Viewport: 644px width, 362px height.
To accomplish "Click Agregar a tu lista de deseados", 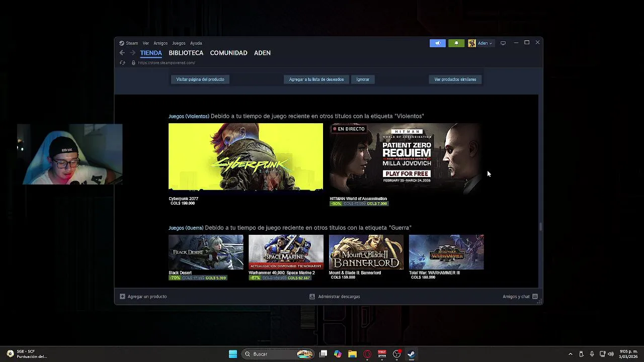I will 316,79.
